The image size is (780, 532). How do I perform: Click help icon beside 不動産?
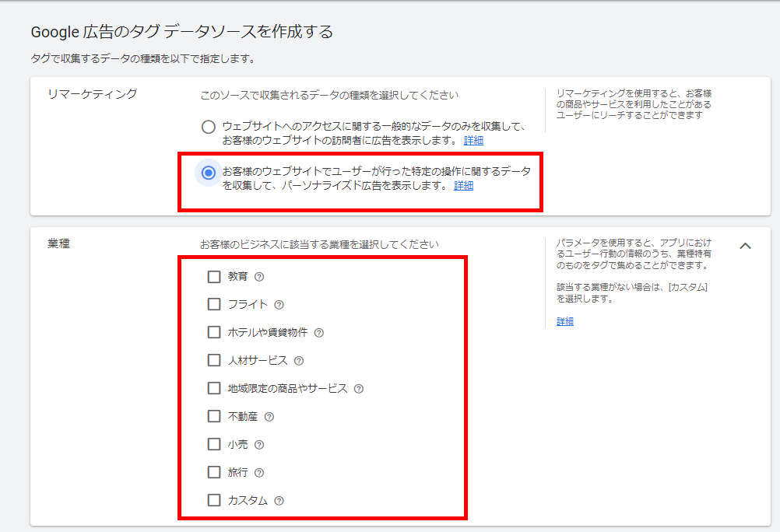click(269, 417)
